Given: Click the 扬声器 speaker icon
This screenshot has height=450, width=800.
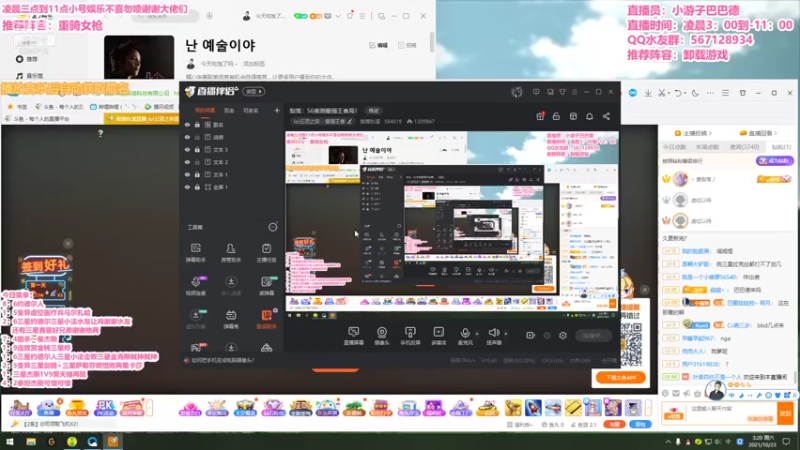Looking at the screenshot, I should click(493, 333).
